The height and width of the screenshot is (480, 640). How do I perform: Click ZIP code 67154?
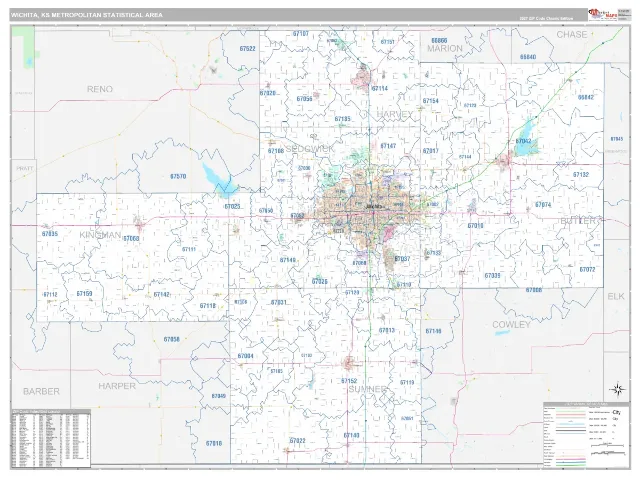click(431, 101)
